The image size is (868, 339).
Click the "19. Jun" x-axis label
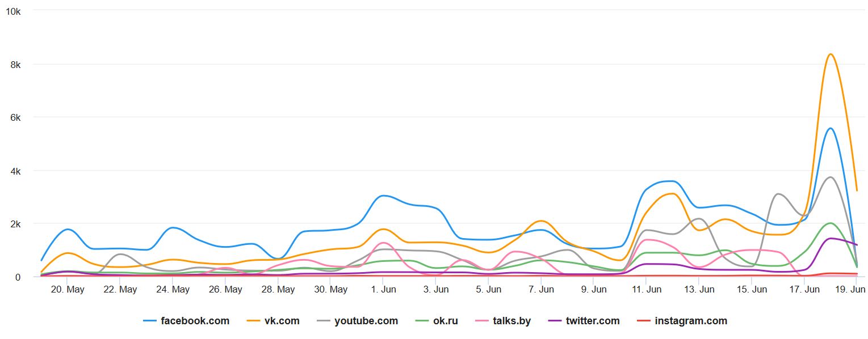852,290
